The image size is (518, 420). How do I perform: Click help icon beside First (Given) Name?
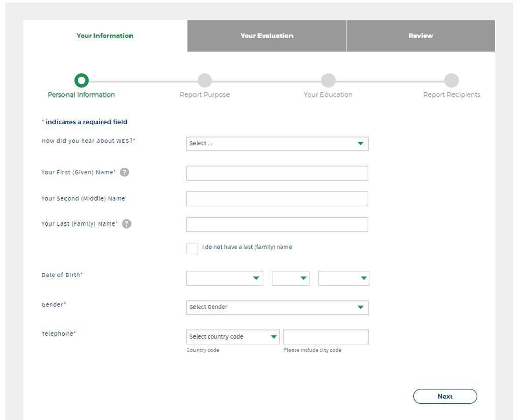[124, 172]
